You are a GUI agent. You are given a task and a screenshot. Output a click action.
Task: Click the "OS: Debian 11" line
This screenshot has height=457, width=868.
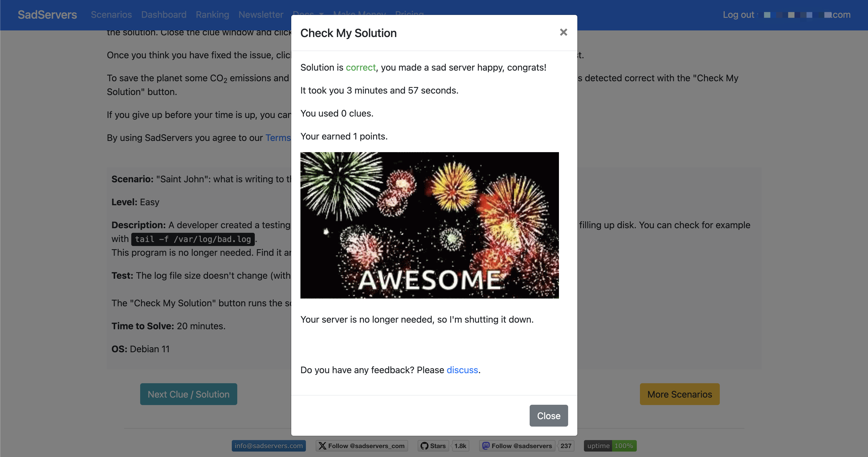(140, 349)
